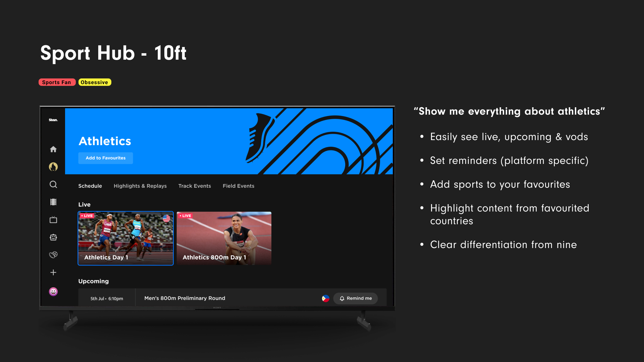644x362 pixels.
Task: Open the Sports section ball icon
Action: (53, 255)
